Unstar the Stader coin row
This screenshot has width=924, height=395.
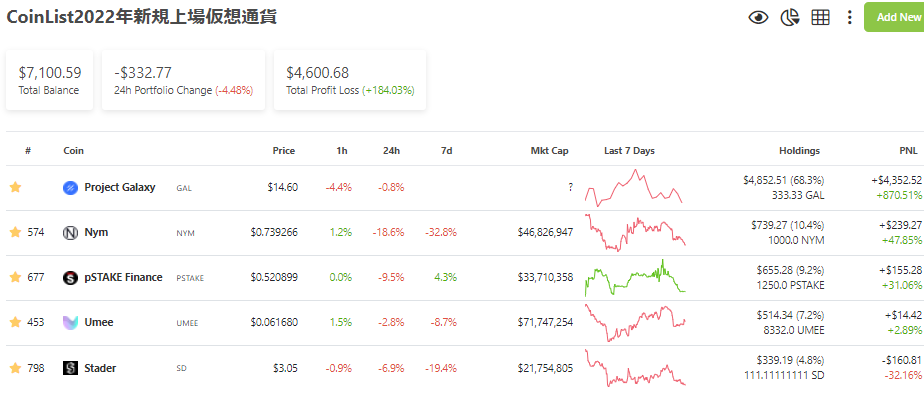click(x=15, y=368)
